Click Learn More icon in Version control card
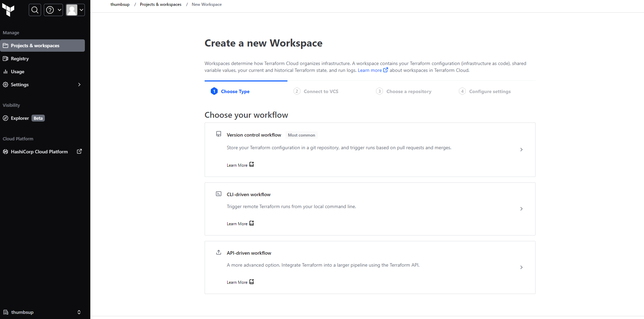The height and width of the screenshot is (319, 644). click(252, 164)
